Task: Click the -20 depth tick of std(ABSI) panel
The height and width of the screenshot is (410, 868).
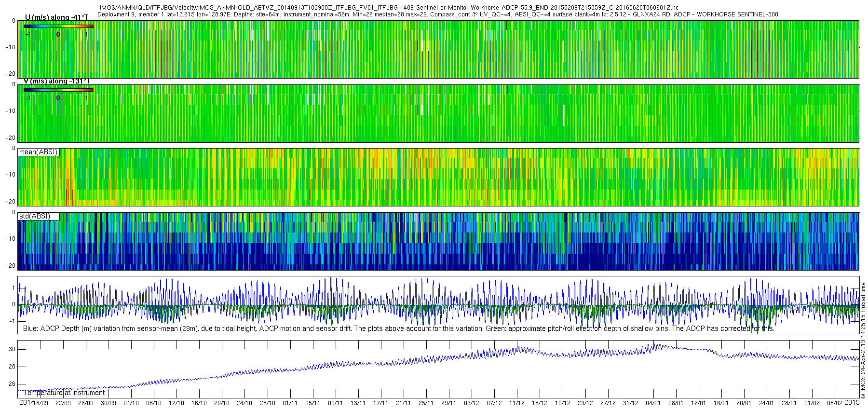Action: tap(11, 266)
